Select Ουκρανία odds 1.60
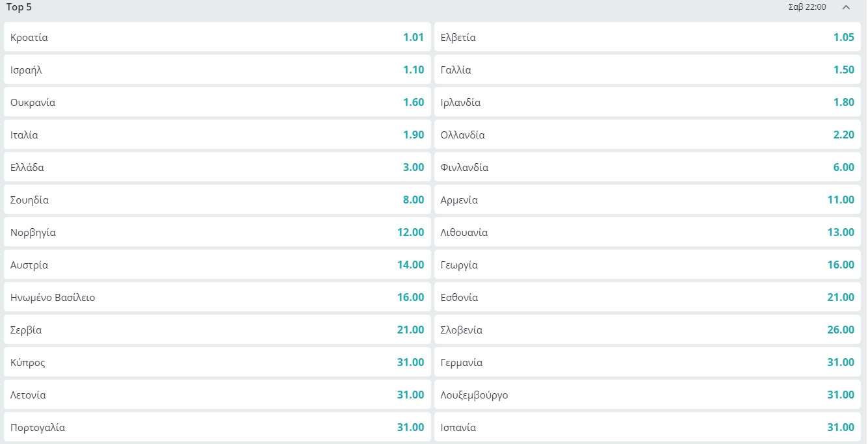Viewport: 868px width, 444px height. coord(217,102)
